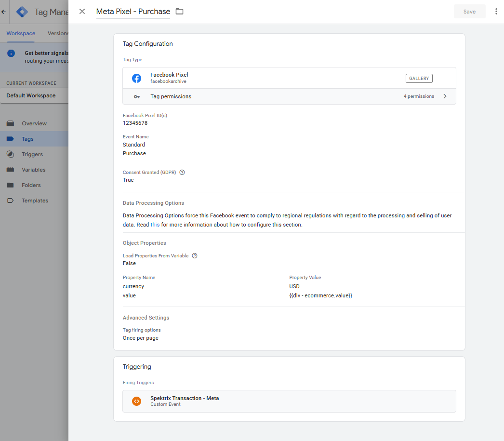This screenshot has height=441, width=504.
Task: Go to Triggers in the sidebar
Action: point(32,154)
